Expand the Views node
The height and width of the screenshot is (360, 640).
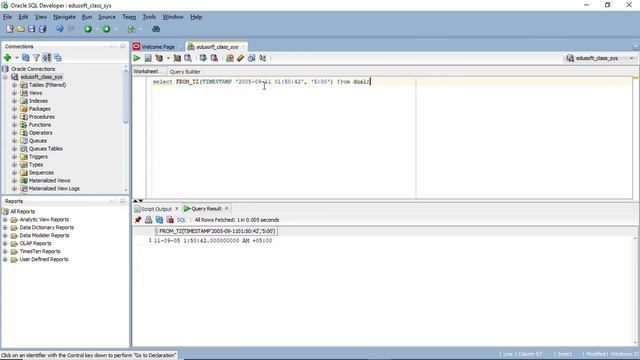click(15, 93)
